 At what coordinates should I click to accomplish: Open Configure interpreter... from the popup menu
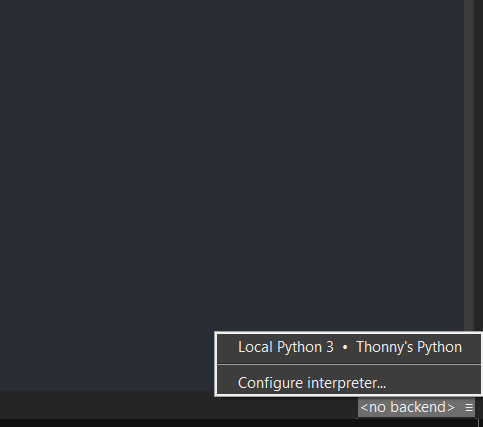(349, 380)
